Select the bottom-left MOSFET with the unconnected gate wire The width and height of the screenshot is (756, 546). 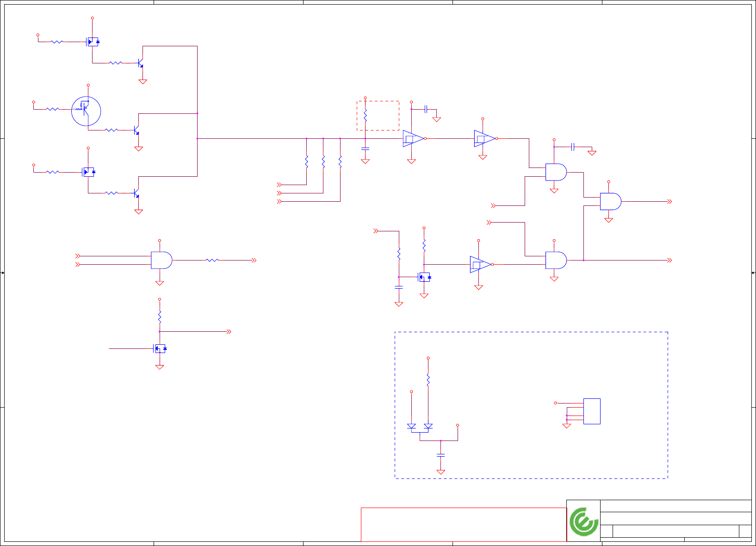click(160, 348)
